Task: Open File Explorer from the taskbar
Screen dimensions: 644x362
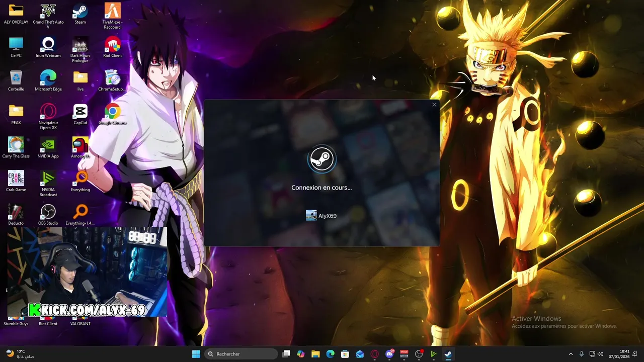Action: 315,354
